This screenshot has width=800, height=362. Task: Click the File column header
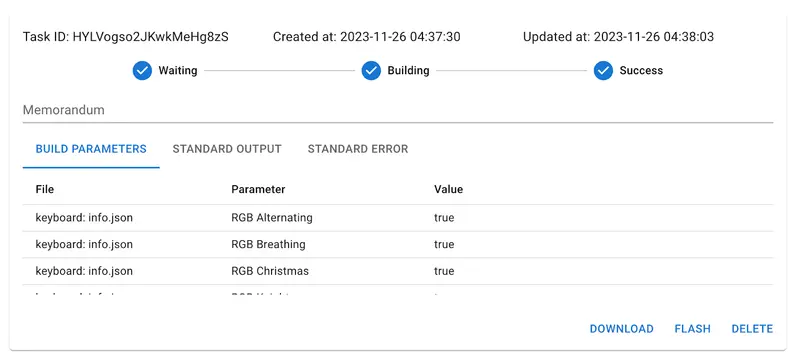[44, 190]
